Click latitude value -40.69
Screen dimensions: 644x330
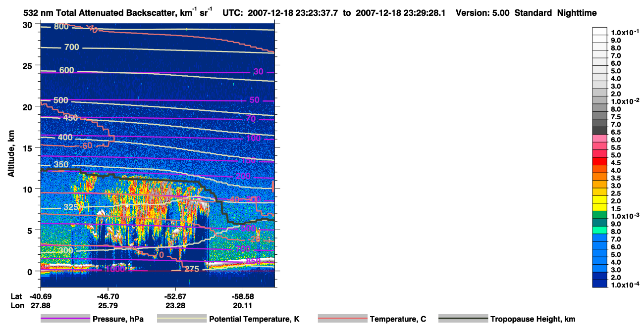[x=40, y=296]
